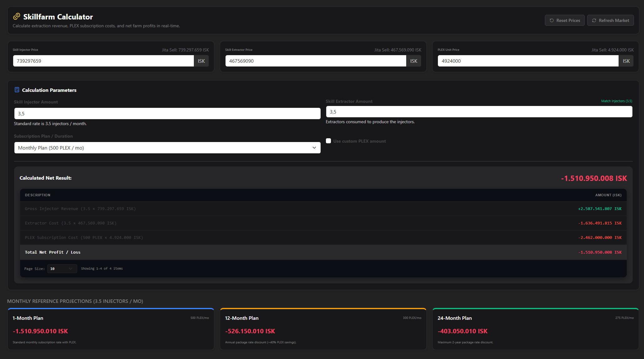Open the Subscription Plan dropdown
644x359 pixels.
point(167,148)
